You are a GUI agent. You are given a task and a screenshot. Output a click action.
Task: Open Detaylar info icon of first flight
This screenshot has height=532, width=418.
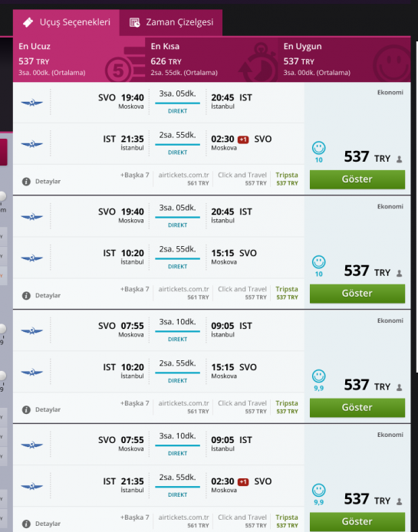(26, 182)
